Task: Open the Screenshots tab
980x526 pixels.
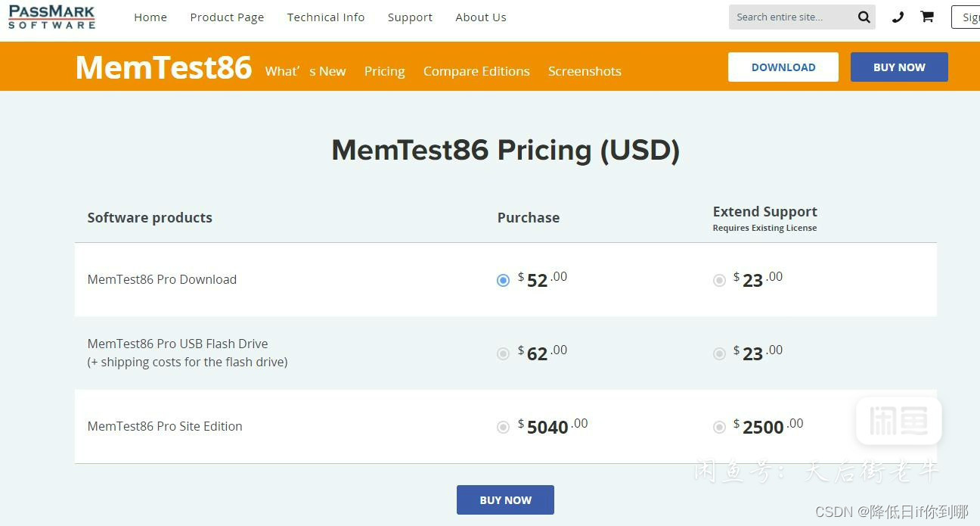Action: [x=585, y=71]
